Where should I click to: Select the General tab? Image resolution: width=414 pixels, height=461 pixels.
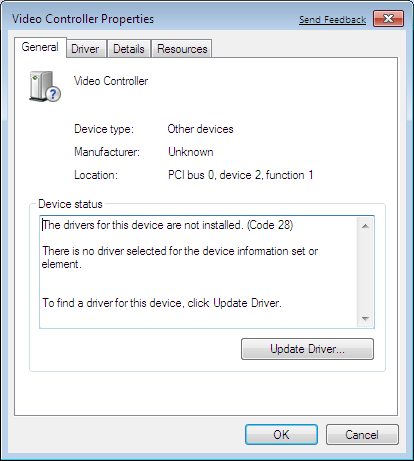(40, 47)
